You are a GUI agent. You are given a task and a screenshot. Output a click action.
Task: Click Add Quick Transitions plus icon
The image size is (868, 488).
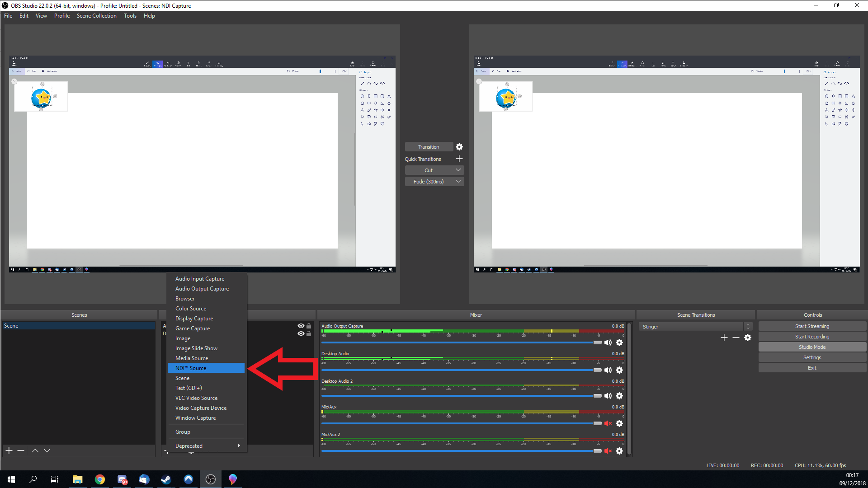point(459,159)
